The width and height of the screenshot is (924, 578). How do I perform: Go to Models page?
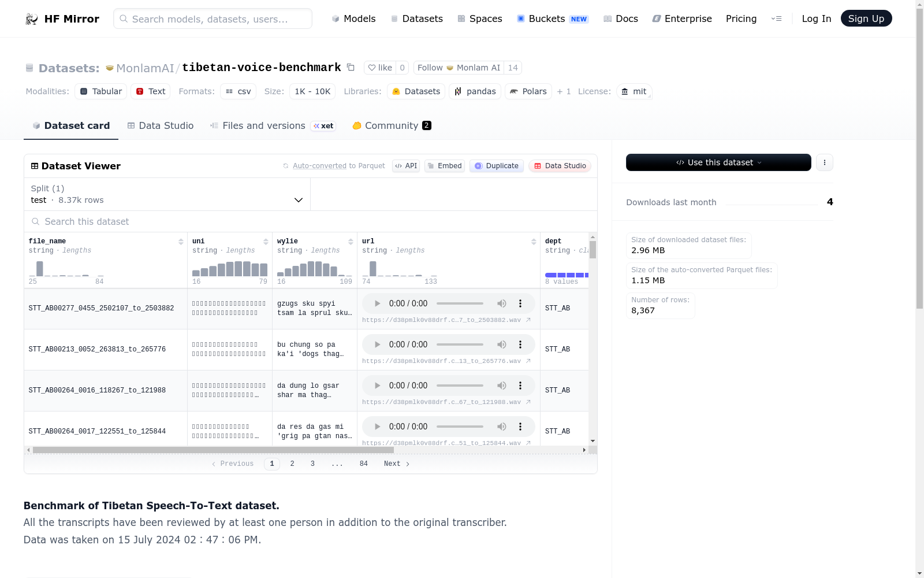click(353, 18)
